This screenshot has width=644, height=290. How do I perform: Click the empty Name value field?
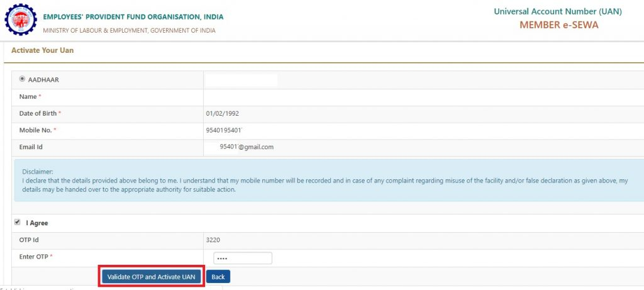pos(377,97)
